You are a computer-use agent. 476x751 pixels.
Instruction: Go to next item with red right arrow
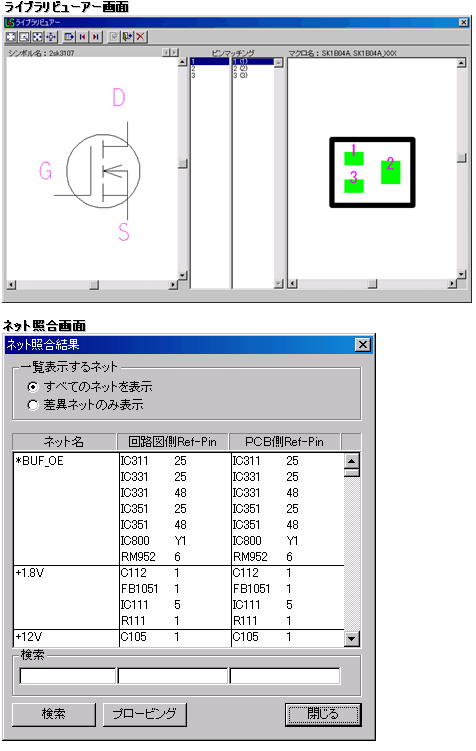tap(96, 37)
